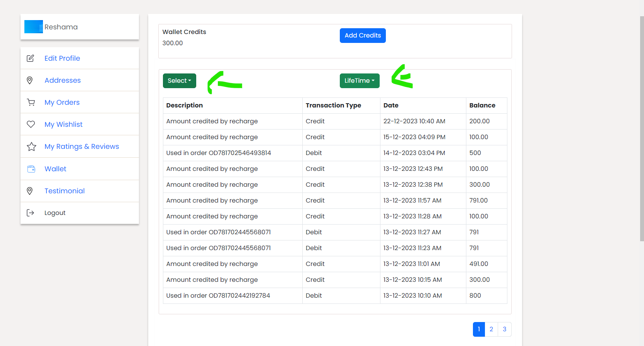Screen dimensions: 644x346
Task: Click Debit type in 14-12-2023 row
Action: (314, 153)
